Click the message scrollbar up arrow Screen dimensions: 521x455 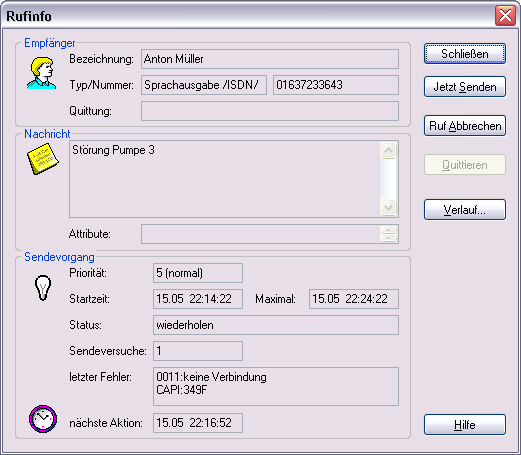click(x=388, y=151)
